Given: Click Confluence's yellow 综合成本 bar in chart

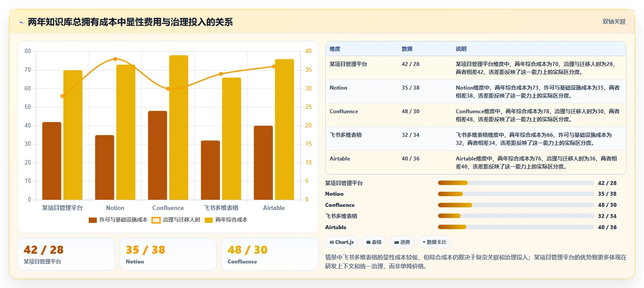Looking at the screenshot, I should pyautogui.click(x=178, y=128).
